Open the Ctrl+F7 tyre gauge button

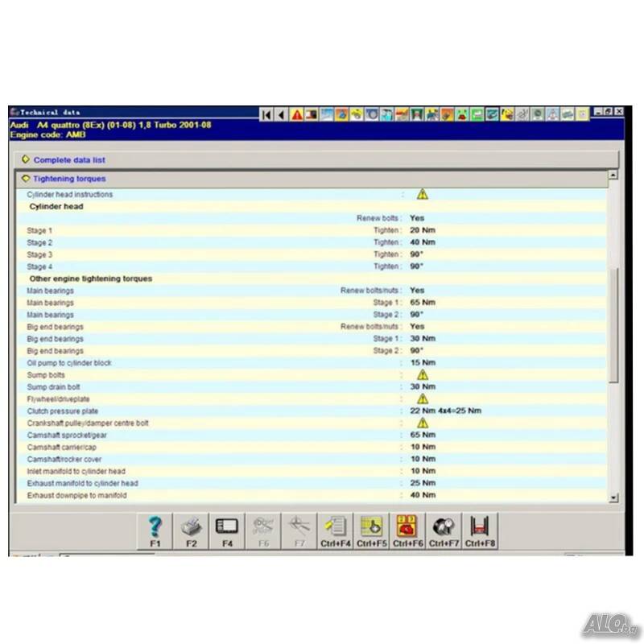[444, 530]
